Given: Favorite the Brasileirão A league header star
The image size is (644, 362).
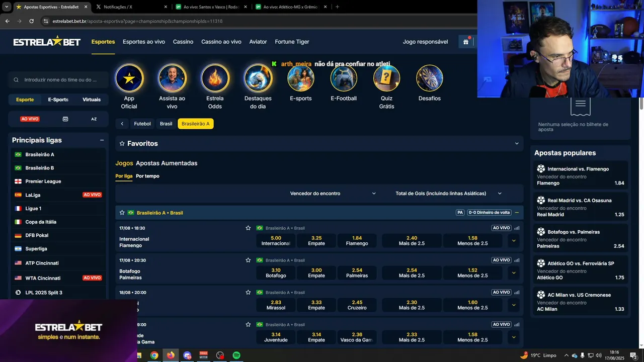Looking at the screenshot, I should point(122,213).
